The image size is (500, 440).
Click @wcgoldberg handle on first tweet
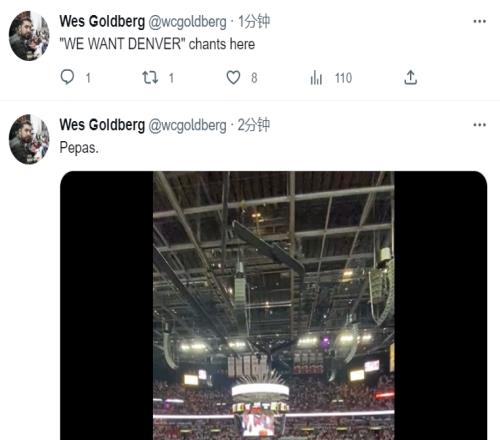coord(187,22)
